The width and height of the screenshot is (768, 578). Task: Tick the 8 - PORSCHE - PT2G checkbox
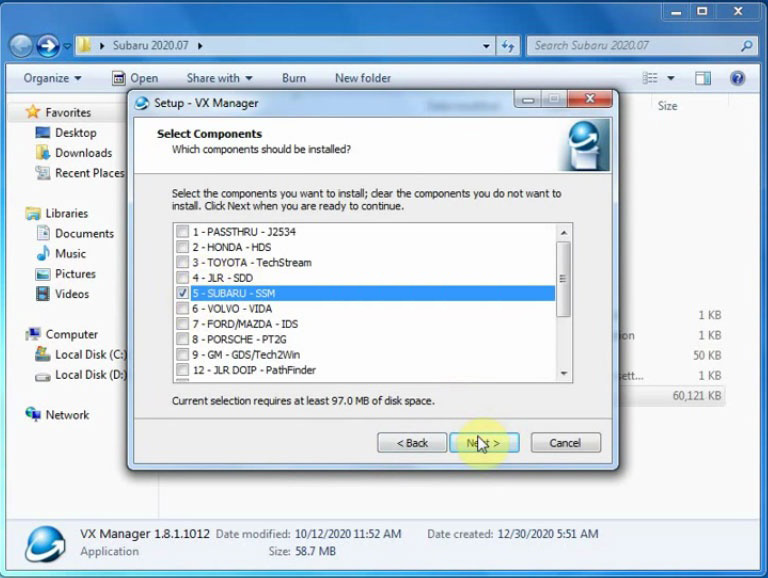(x=182, y=339)
